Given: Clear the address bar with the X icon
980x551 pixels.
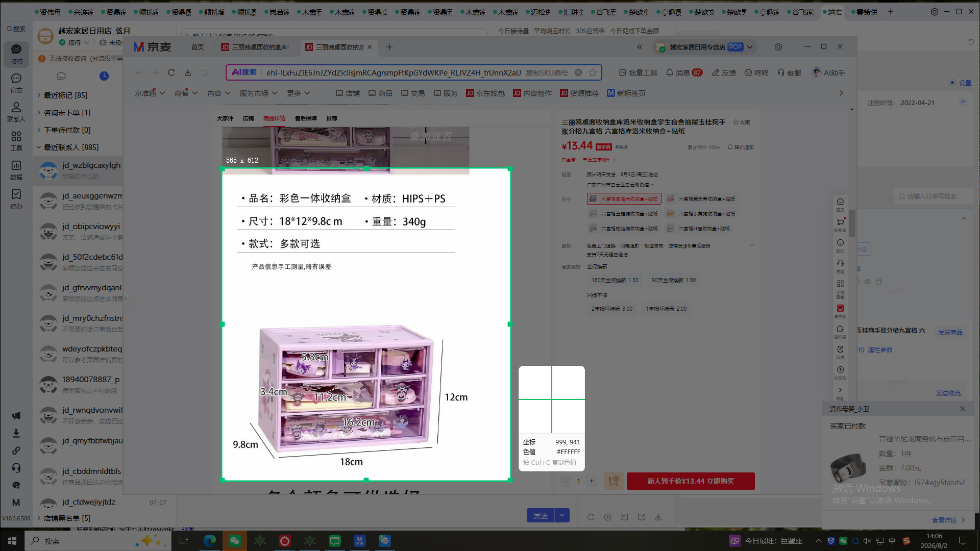Looking at the screenshot, I should (578, 72).
